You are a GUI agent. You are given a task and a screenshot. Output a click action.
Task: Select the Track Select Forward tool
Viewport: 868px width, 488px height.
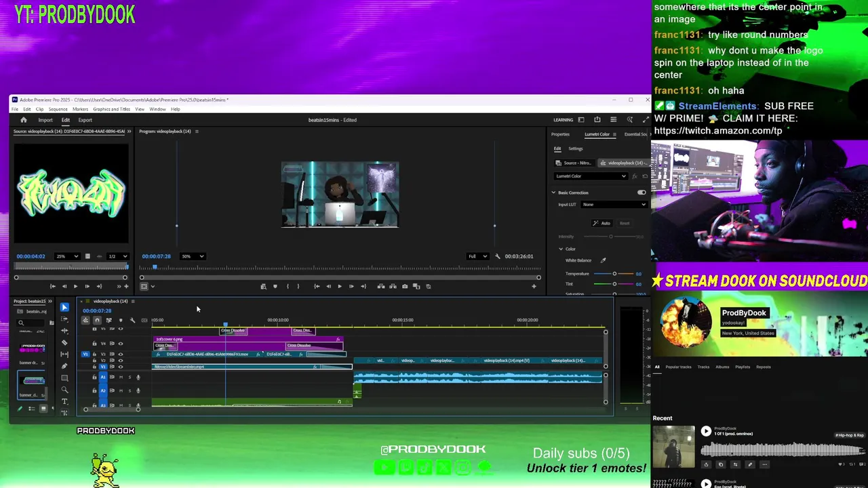point(64,319)
